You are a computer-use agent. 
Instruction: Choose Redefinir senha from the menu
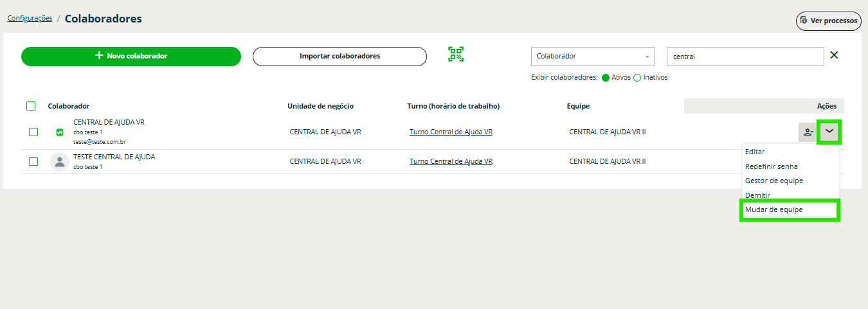[x=771, y=166]
